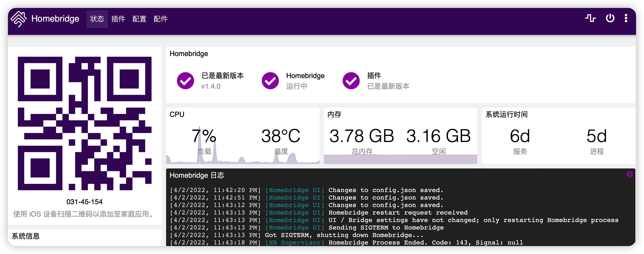644x254 pixels.
Task: Click the pairing code 031-45-154
Action: click(85, 202)
